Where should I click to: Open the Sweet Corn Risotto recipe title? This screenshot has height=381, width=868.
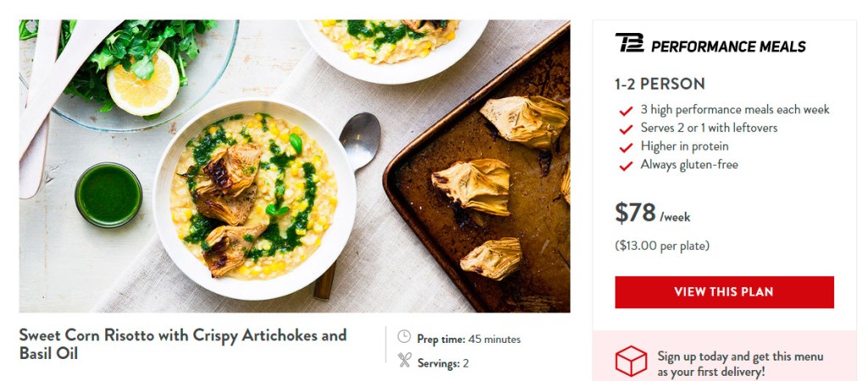click(x=183, y=344)
